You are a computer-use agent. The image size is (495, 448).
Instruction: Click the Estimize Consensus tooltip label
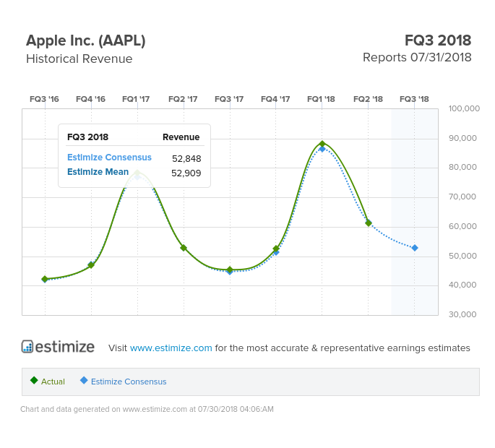point(109,158)
